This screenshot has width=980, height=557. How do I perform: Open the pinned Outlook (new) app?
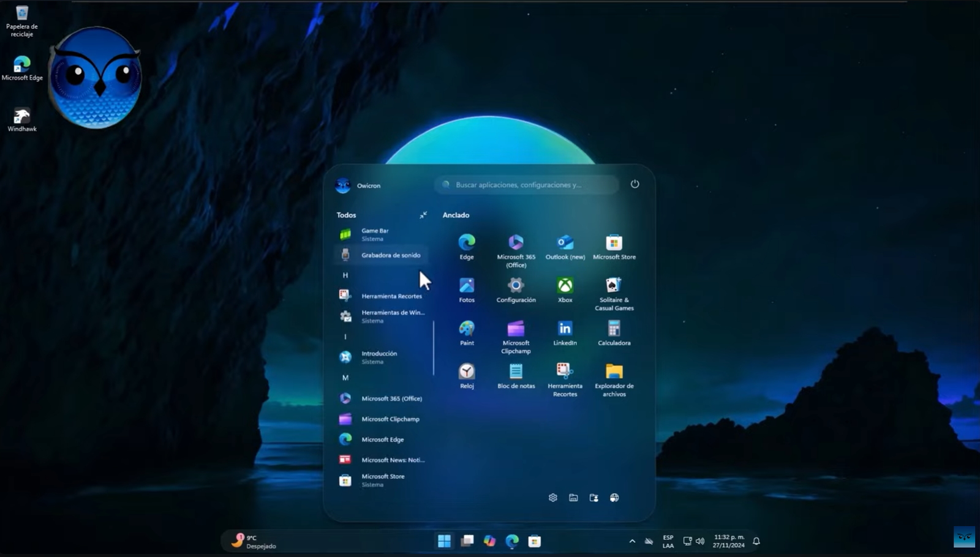[565, 247]
